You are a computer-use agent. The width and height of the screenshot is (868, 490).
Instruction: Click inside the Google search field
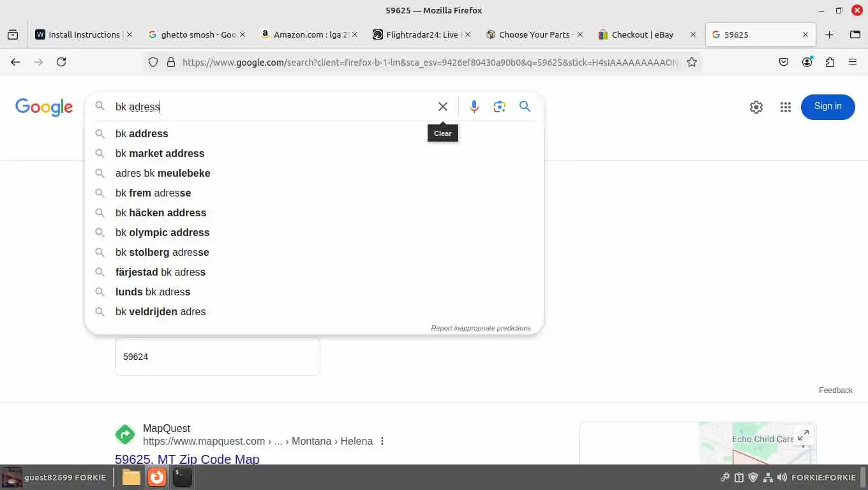[271, 107]
